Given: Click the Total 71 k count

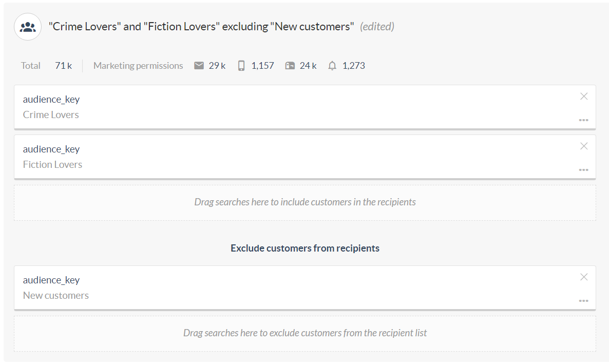Looking at the screenshot, I should click(63, 66).
